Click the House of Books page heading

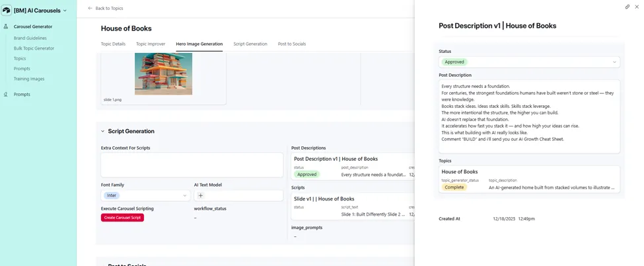click(x=126, y=28)
